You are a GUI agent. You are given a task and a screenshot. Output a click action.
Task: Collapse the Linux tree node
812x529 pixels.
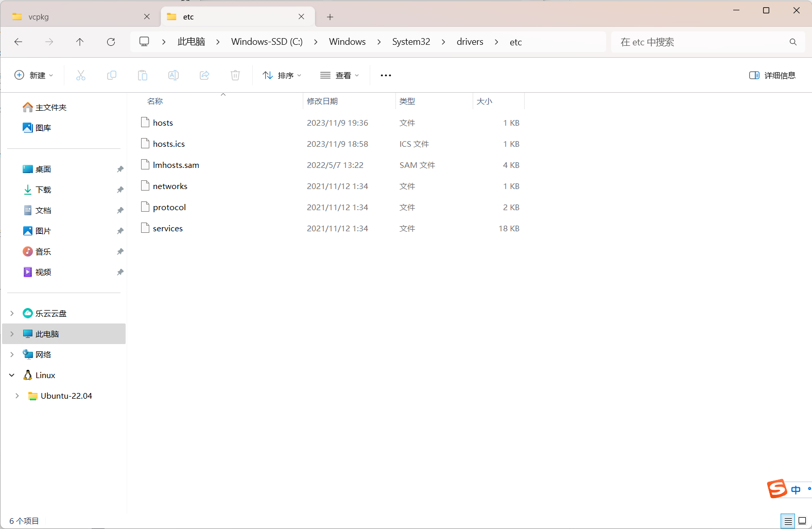point(12,375)
